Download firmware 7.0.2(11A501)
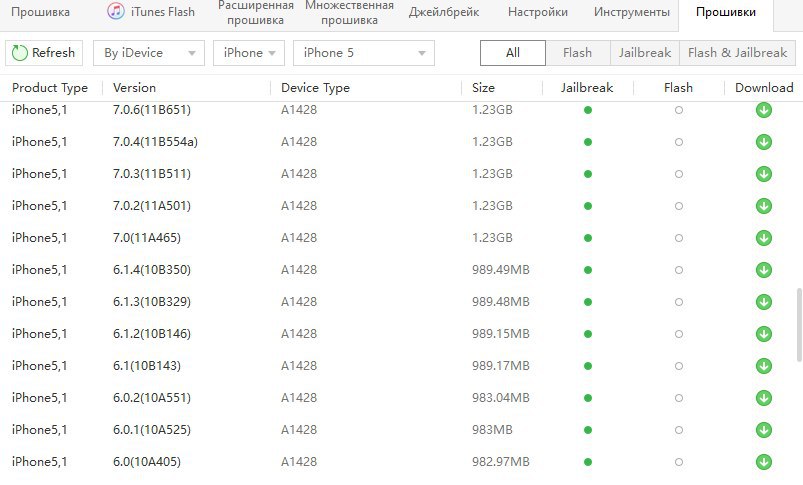 764,206
